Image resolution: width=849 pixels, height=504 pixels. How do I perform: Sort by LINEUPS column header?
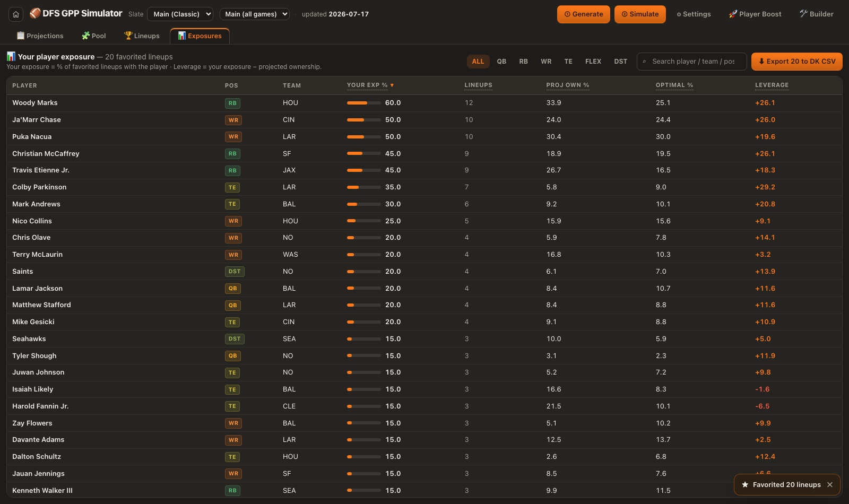coord(479,85)
